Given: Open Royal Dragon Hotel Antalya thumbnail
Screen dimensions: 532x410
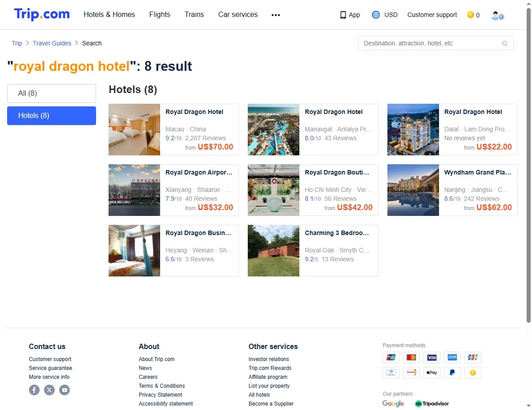Looking at the screenshot, I should point(274,130).
